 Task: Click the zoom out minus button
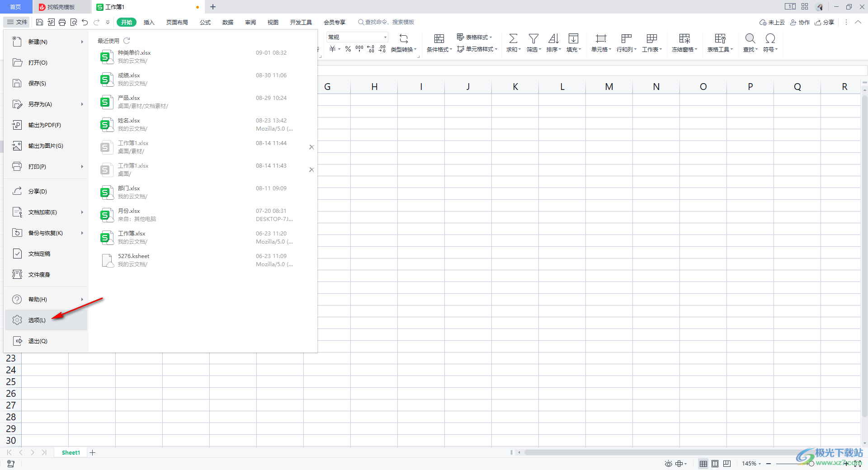click(769, 464)
